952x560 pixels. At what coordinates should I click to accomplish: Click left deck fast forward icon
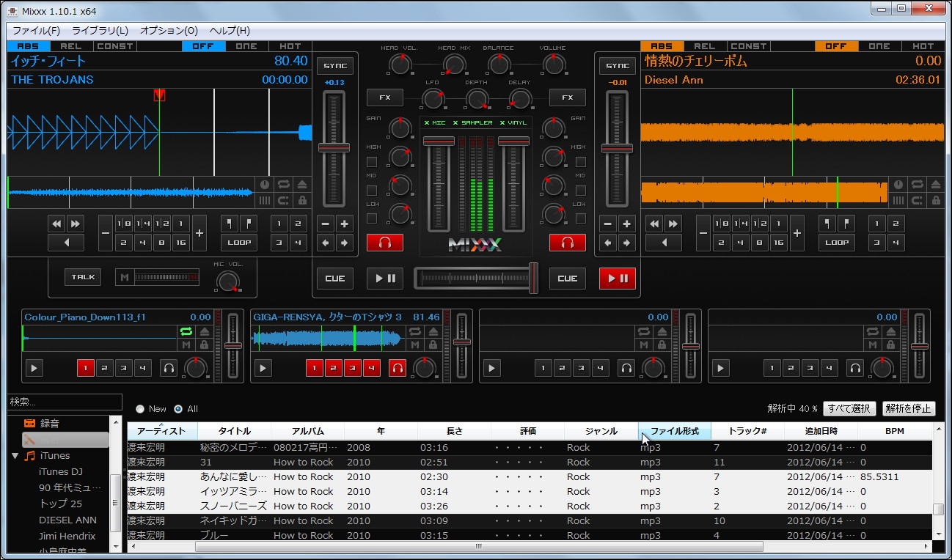75,224
